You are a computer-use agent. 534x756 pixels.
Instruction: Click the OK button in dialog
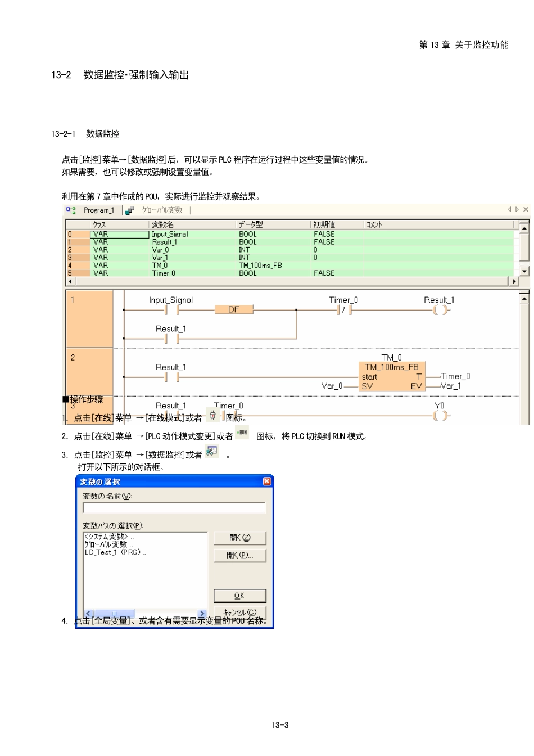point(240,596)
